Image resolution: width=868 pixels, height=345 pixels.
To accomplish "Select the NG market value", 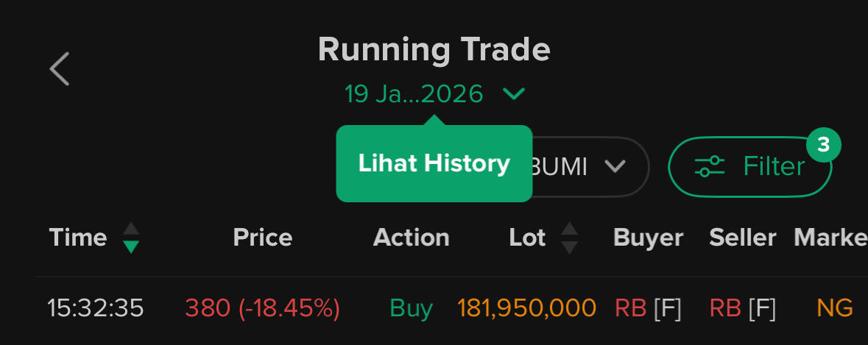I will (x=835, y=308).
